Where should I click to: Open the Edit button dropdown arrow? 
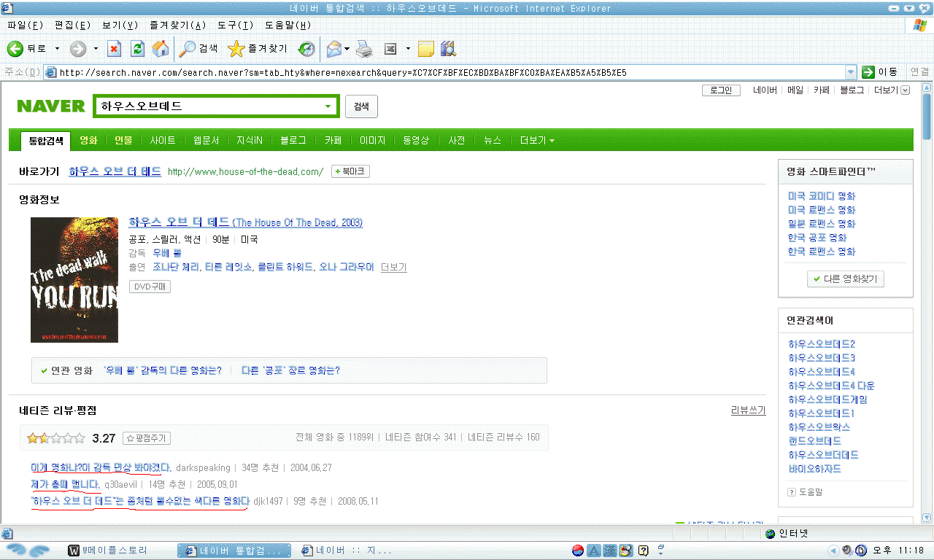(x=408, y=49)
